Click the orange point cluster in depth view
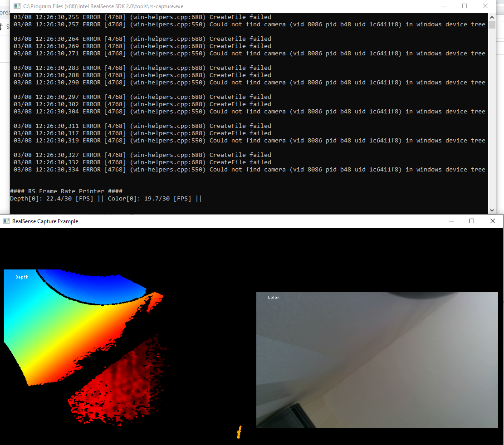This screenshot has height=445, width=504. 239,432
